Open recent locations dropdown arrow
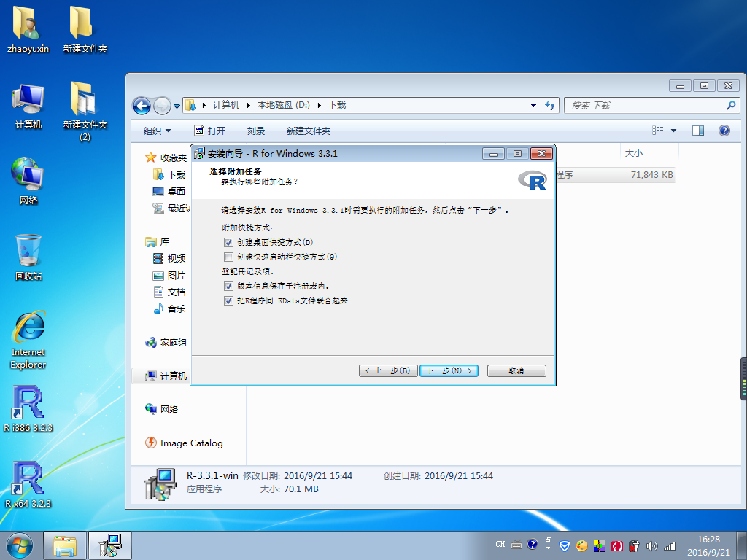Viewport: 747px width, 560px height. 177,106
